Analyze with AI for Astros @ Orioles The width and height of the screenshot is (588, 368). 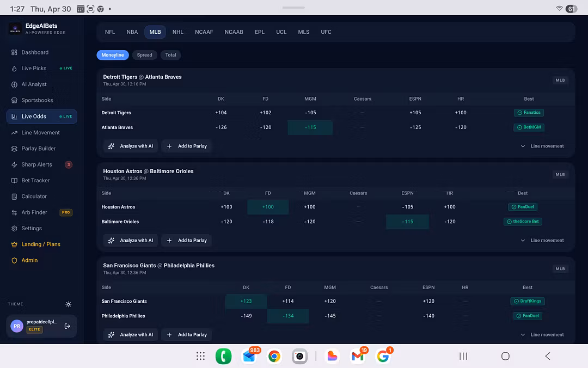pos(131,241)
